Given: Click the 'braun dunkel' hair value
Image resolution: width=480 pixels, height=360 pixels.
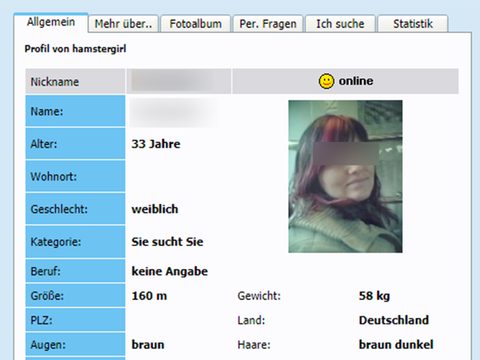Looking at the screenshot, I should pos(396,345).
